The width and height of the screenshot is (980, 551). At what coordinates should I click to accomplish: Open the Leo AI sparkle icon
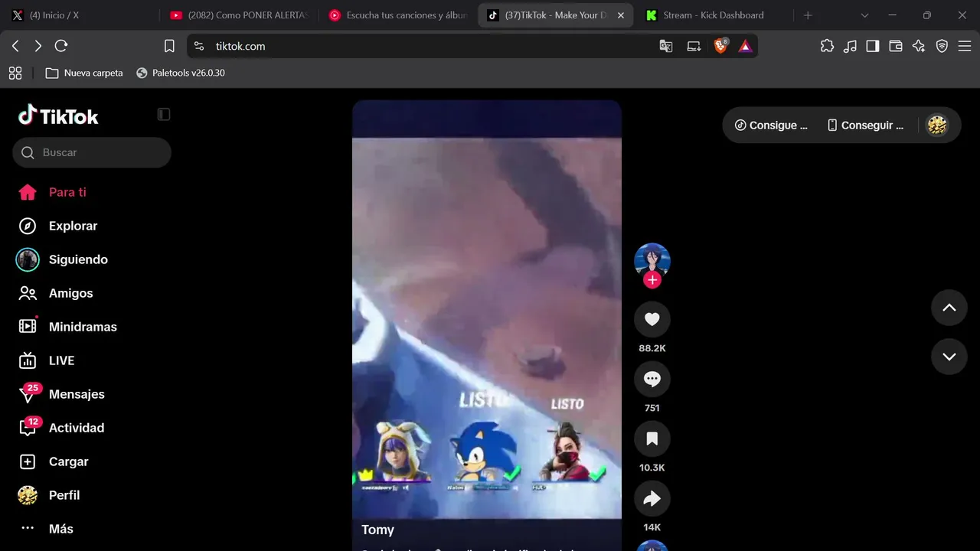(919, 46)
